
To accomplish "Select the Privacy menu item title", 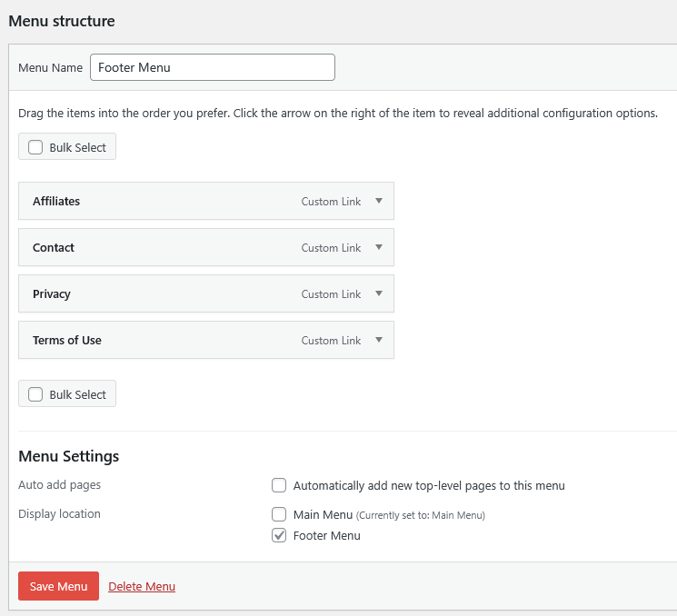I will [x=52, y=293].
